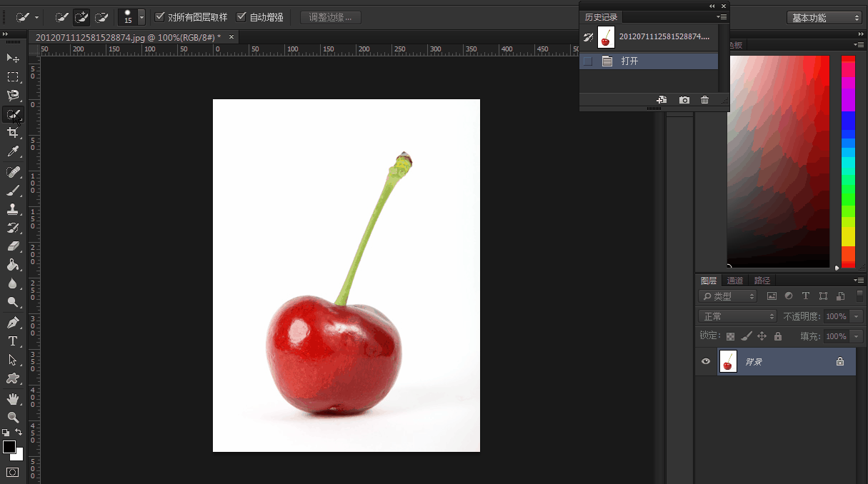
Task: Switch to the 路径 tab
Action: tap(762, 281)
